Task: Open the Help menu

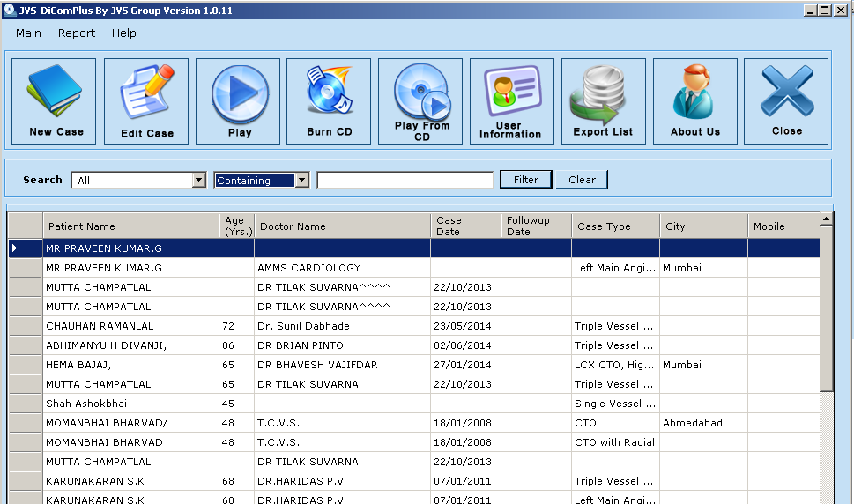Action: [123, 33]
